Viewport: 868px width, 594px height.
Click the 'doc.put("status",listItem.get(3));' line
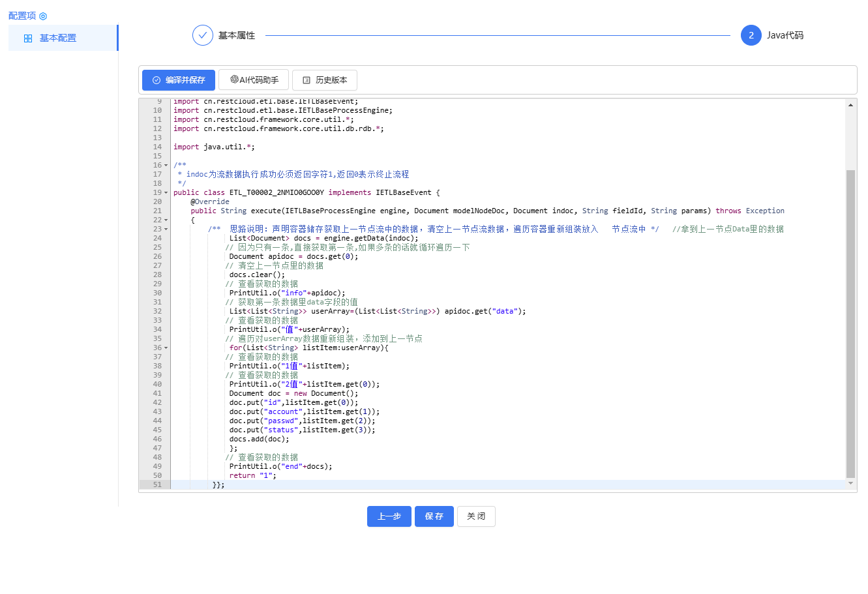pos(302,430)
